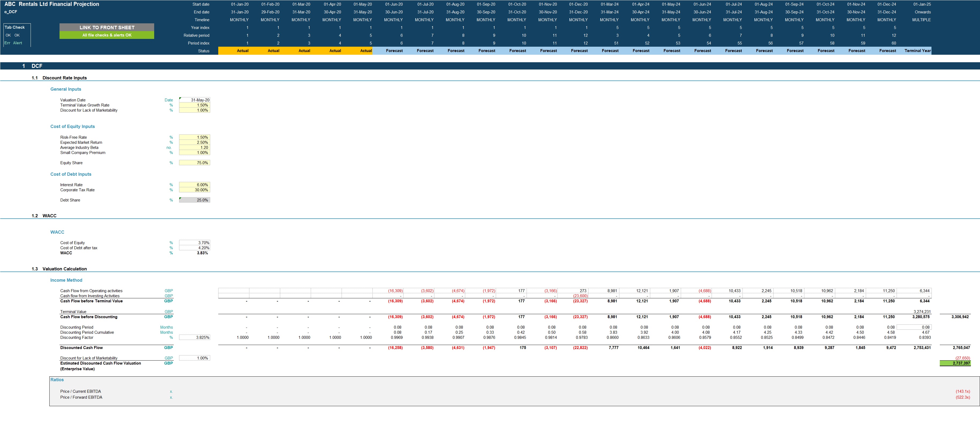The width and height of the screenshot is (980, 422).
Task: Select the Valuation Date input cell
Action: [194, 100]
